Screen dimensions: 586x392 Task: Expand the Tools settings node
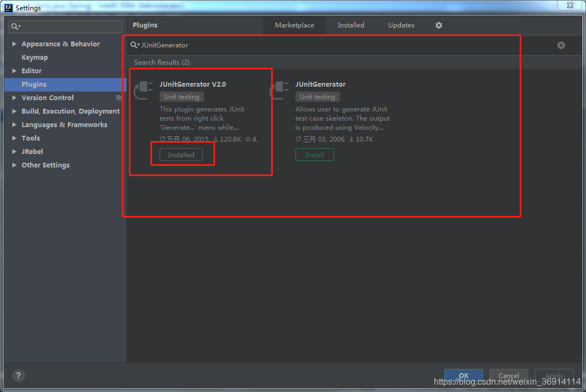coord(14,138)
